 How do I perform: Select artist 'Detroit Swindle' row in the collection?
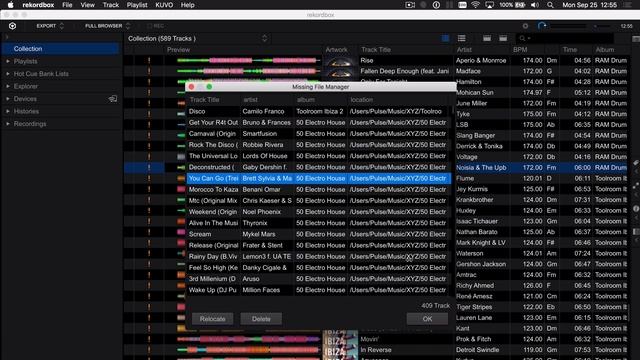point(478,350)
